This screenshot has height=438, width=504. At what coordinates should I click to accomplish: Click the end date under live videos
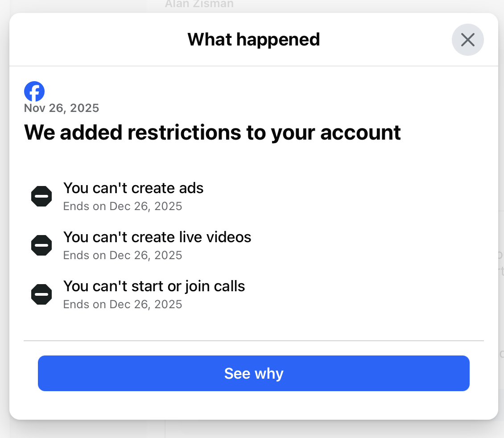click(x=123, y=255)
